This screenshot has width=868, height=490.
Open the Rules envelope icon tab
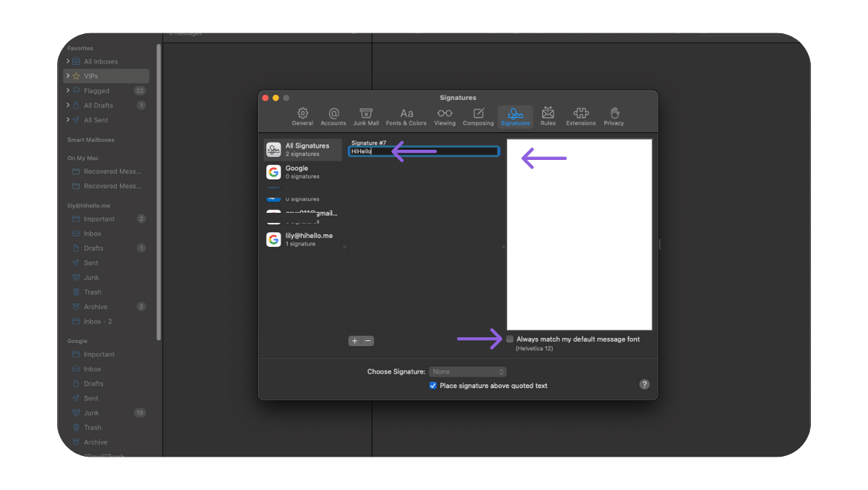548,116
